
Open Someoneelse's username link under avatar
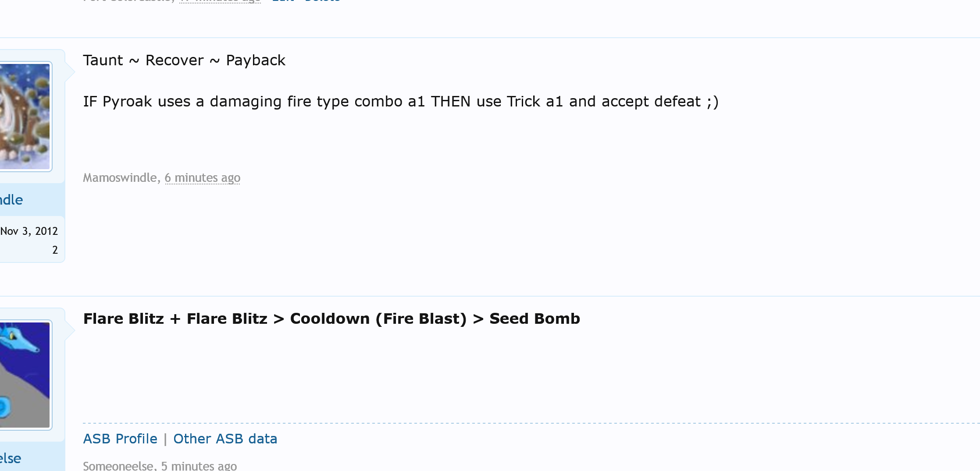11,458
